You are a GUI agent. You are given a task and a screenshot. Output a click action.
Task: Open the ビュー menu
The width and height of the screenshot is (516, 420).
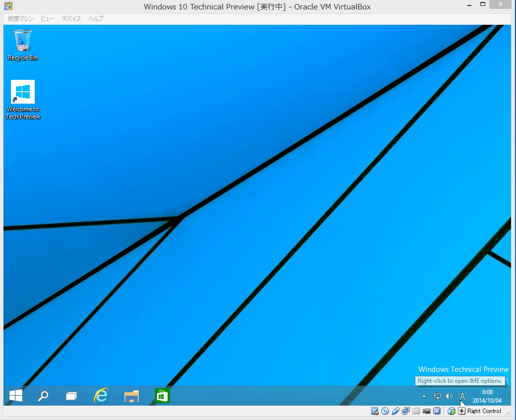(x=47, y=19)
